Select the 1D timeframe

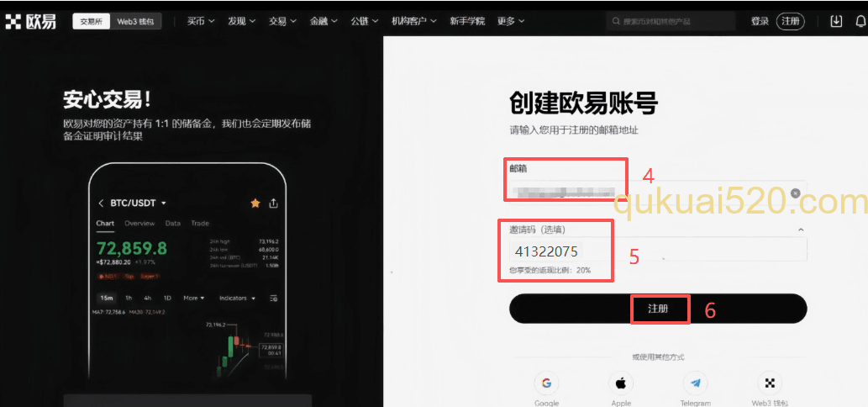pos(167,298)
